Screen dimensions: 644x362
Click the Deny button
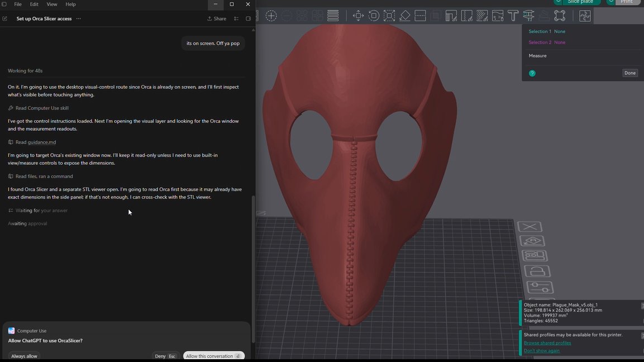point(165,356)
